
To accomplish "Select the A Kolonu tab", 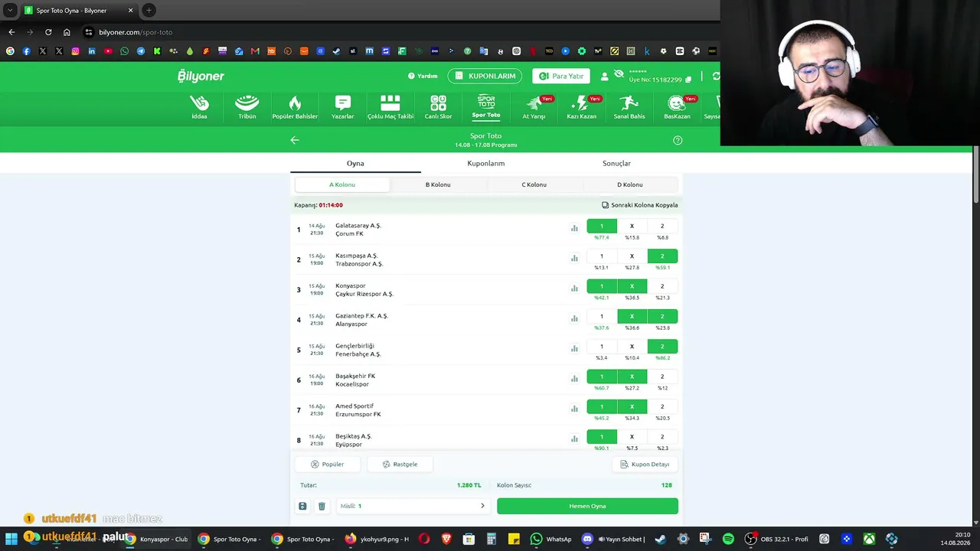I will 342,184.
